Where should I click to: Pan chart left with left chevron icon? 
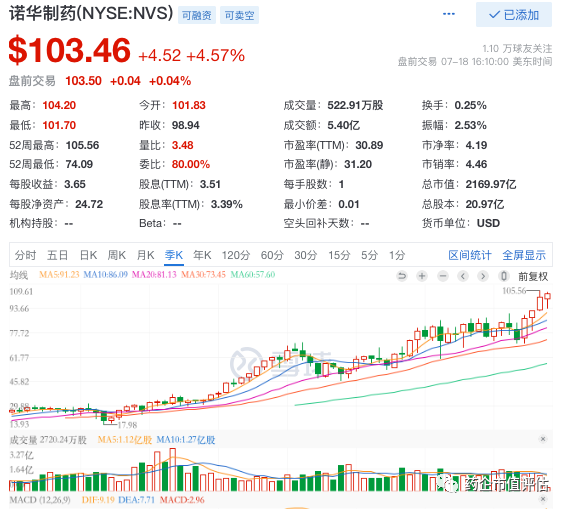click(463, 277)
